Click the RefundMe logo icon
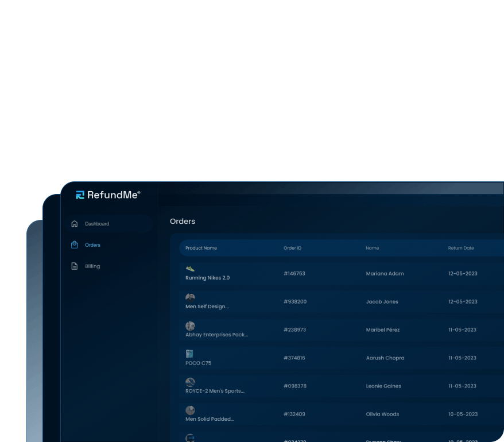This screenshot has width=504, height=442. point(80,195)
